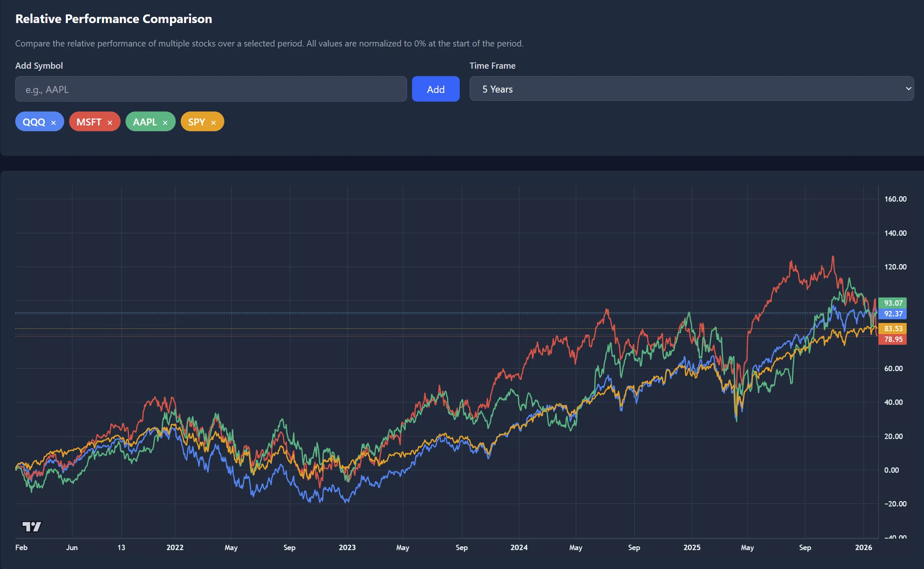Remove the MSFT symbol chip
Image resolution: width=924 pixels, height=569 pixels.
tap(110, 123)
